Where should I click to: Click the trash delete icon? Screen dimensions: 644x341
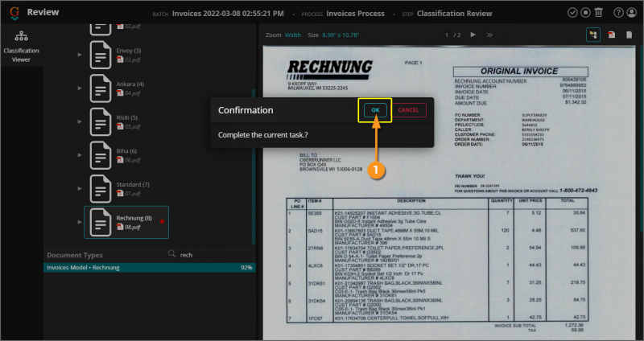[598, 13]
